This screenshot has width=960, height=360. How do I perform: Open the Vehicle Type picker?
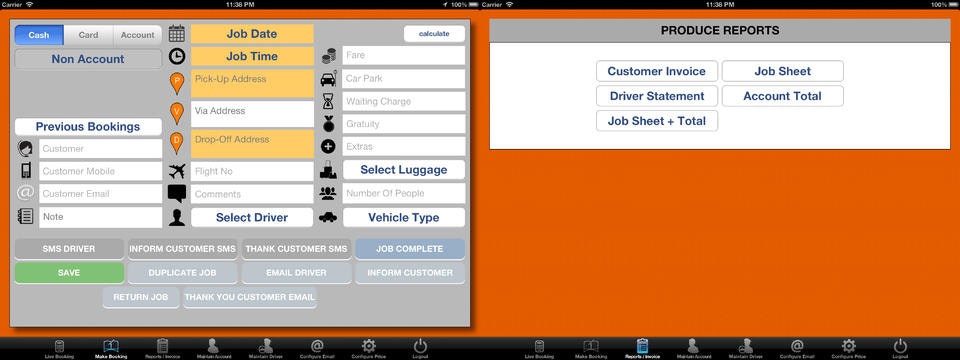[x=404, y=217]
